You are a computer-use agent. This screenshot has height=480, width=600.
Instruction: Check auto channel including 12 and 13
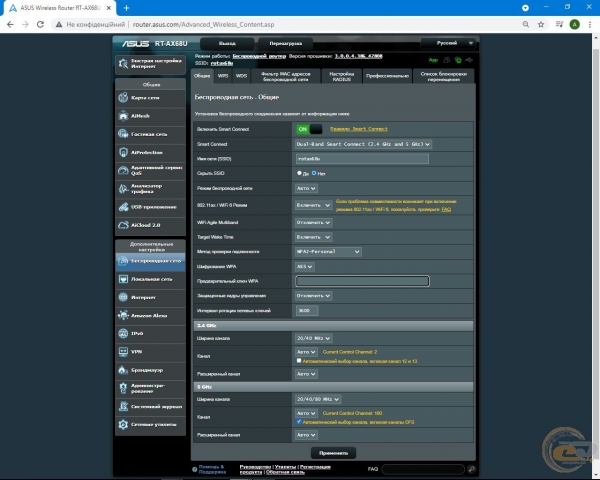click(x=299, y=361)
